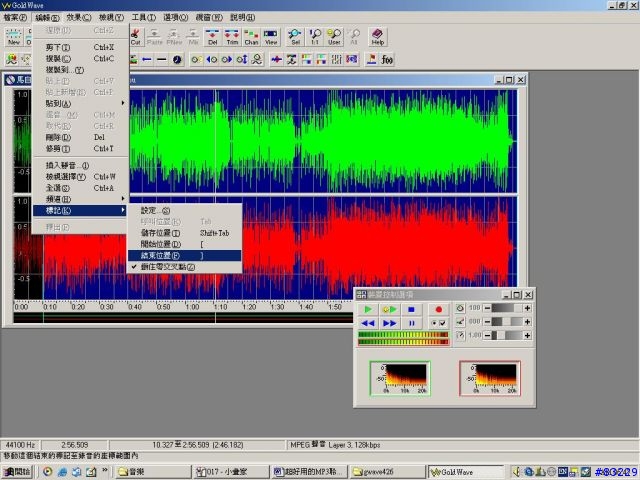Click the volume dial icon in device controls
Screen dimensions: 640x480
point(460,308)
